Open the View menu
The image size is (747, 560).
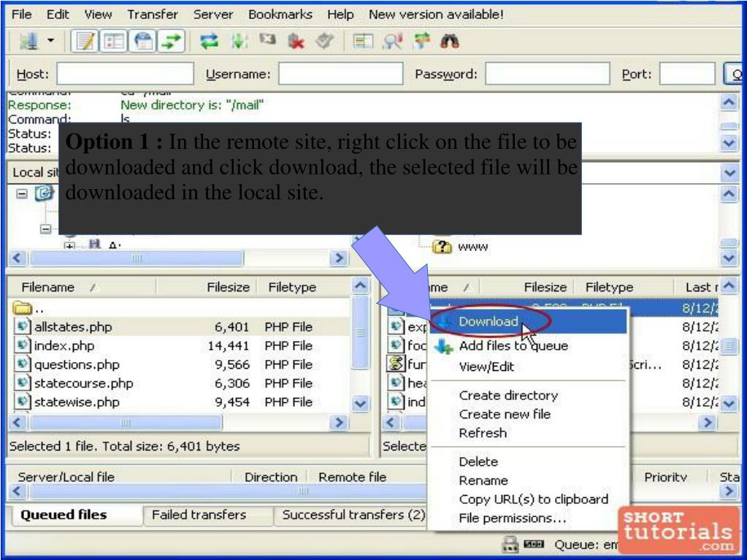coord(98,15)
